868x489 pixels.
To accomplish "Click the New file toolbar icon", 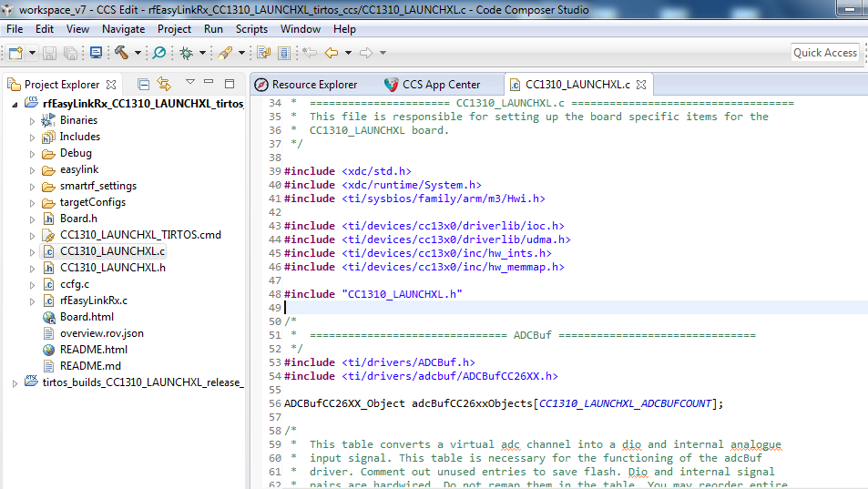I will click(15, 53).
